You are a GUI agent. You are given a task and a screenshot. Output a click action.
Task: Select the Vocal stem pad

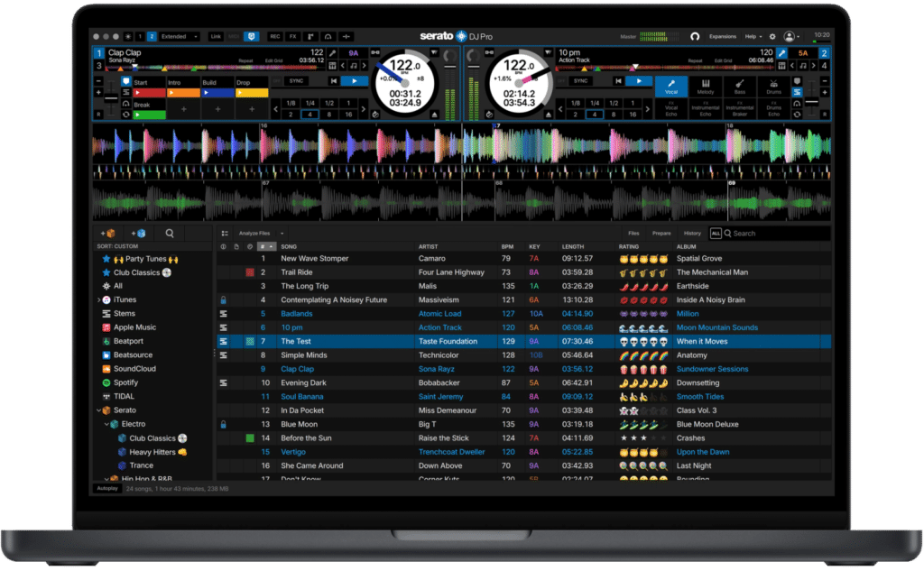[671, 87]
